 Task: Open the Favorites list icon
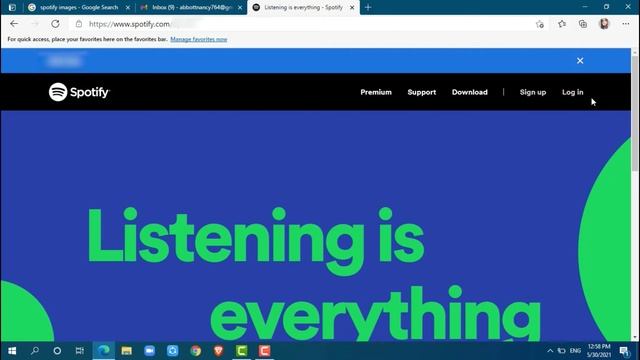pyautogui.click(x=562, y=24)
